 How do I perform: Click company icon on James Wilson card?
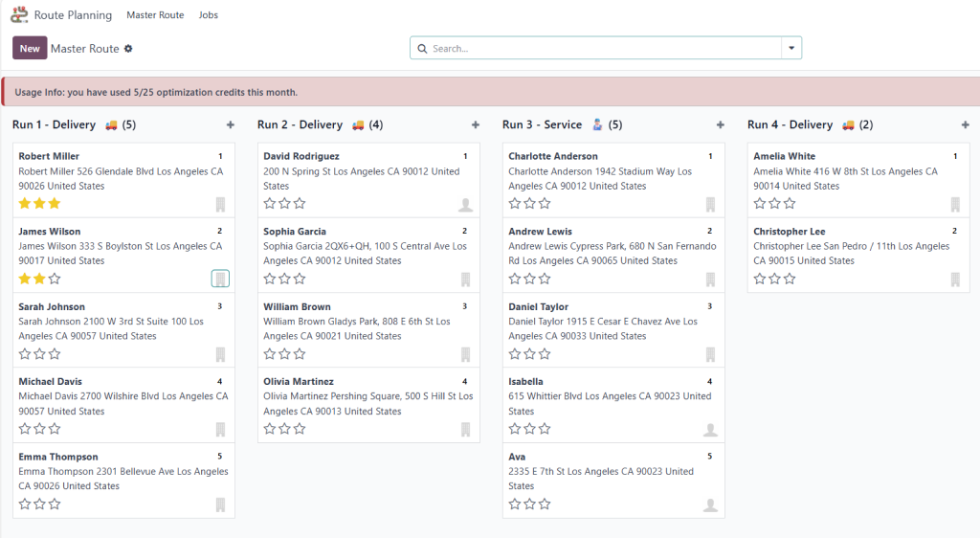[220, 280]
